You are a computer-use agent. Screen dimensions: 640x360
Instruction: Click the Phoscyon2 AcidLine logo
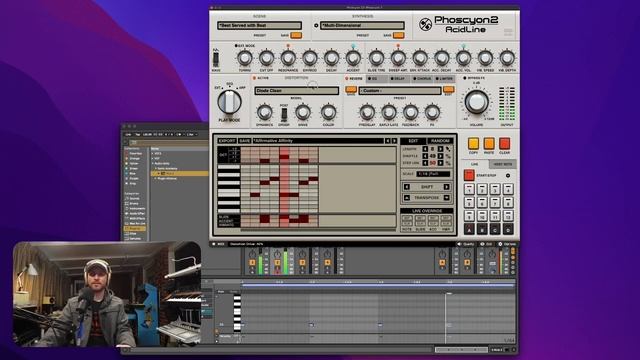click(x=459, y=24)
